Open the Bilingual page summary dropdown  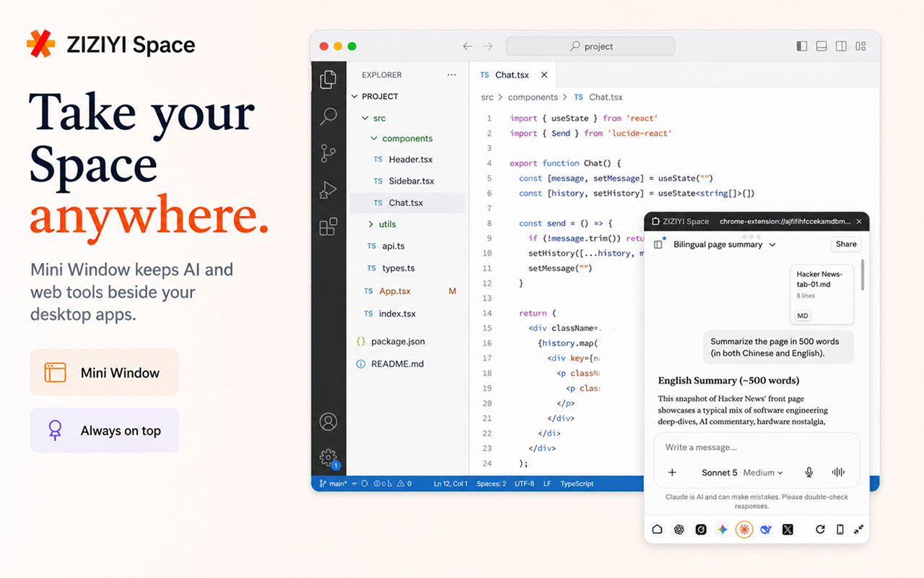coord(725,244)
